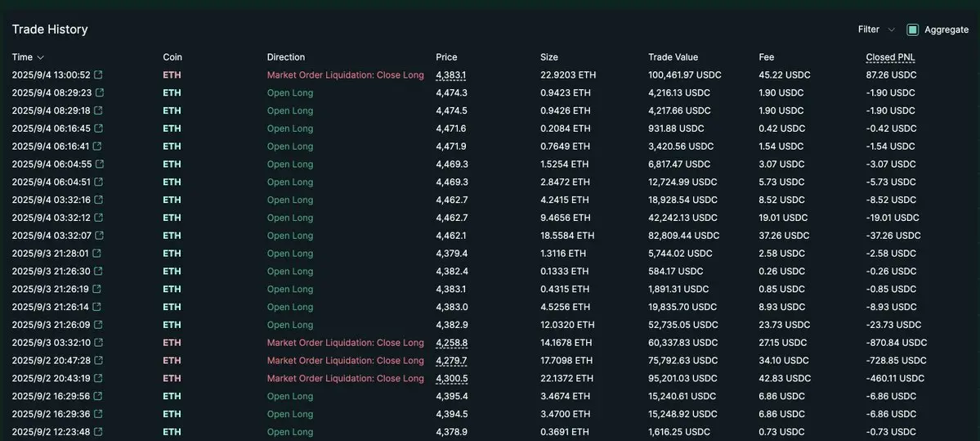The height and width of the screenshot is (441, 980).
Task: Click size 18.5584 ETH
Action: [x=567, y=236]
